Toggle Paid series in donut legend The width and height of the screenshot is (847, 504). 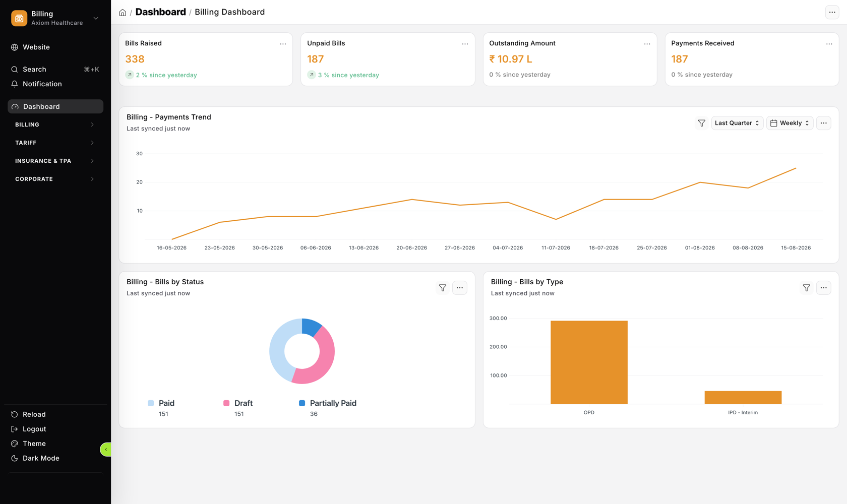[x=161, y=403]
